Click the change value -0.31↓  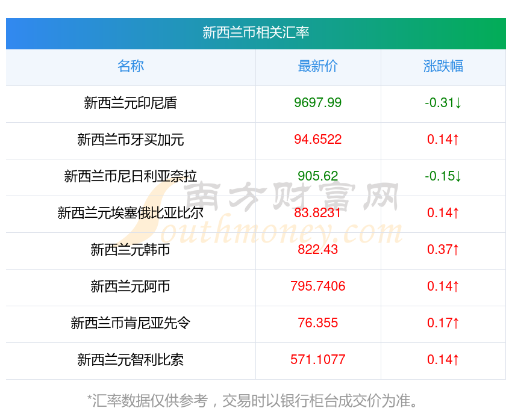pos(443,103)
